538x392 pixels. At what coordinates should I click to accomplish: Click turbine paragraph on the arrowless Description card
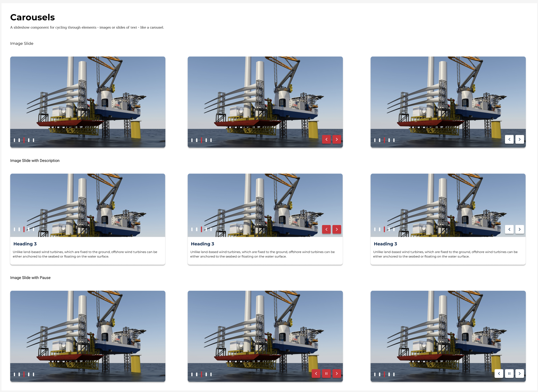tap(85, 254)
